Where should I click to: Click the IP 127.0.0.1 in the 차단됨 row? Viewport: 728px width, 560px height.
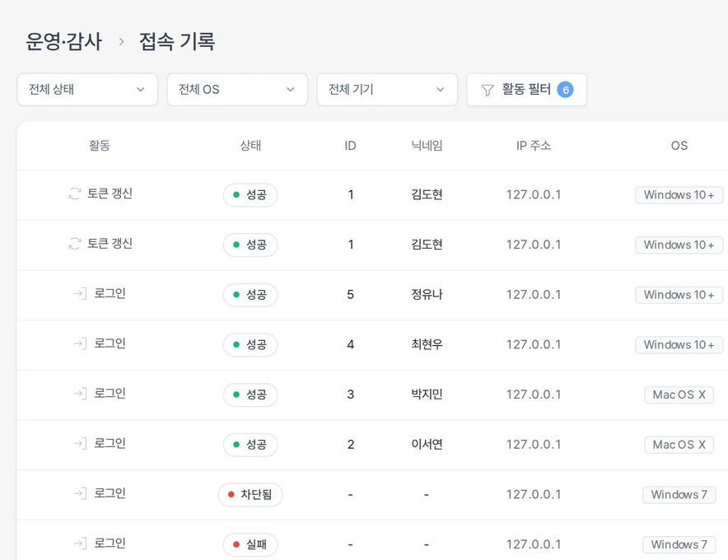pyautogui.click(x=534, y=494)
